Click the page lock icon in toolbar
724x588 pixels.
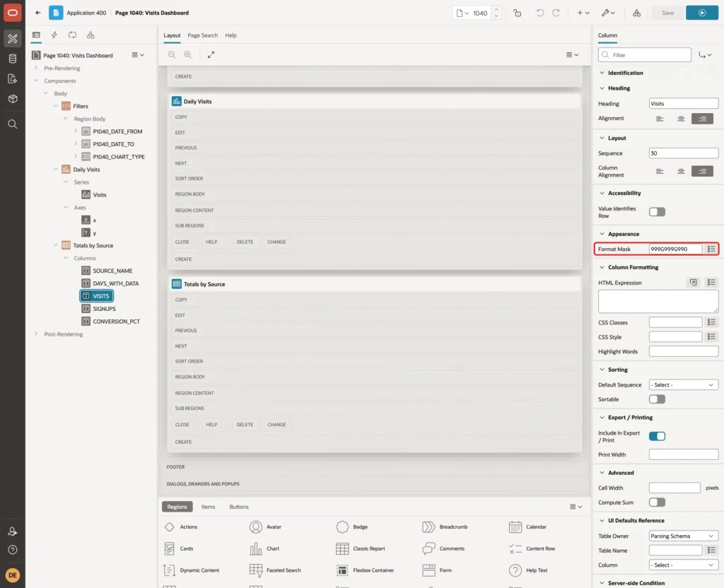(517, 13)
